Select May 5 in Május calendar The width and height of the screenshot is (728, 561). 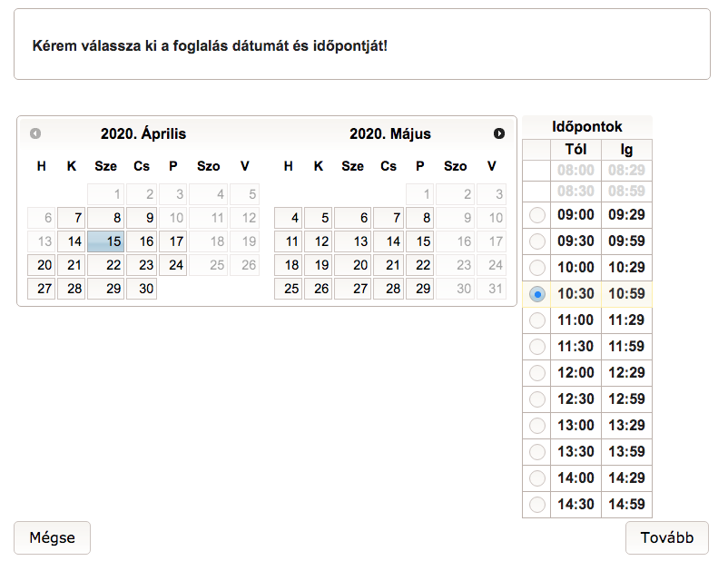point(318,218)
